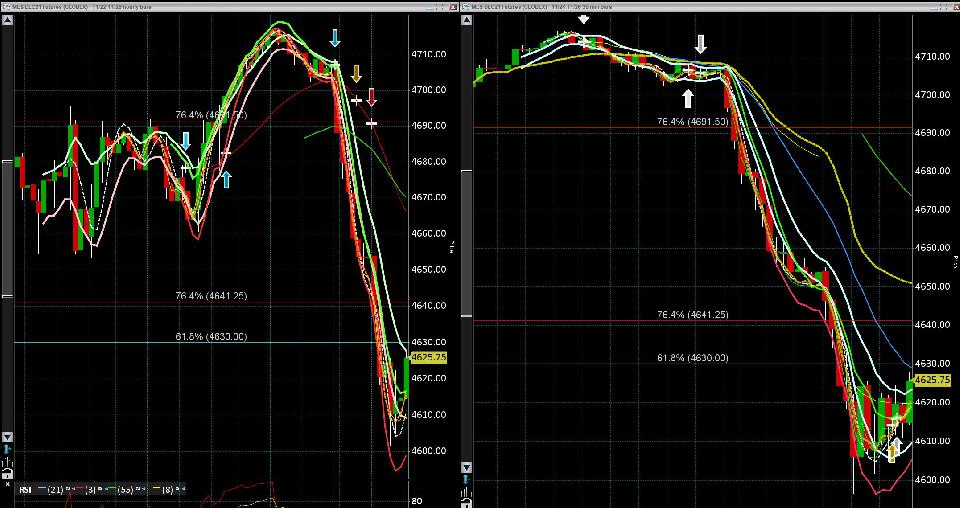Click scroll-down arrow at left edge of hourly chart
Image resolution: width=960 pixels, height=508 pixels.
[x=7, y=437]
